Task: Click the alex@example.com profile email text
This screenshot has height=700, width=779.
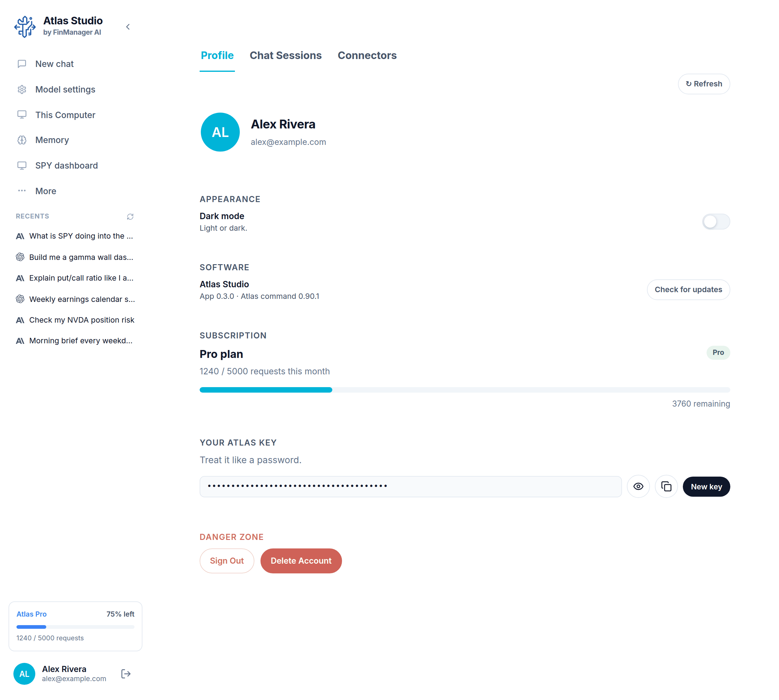Action: (288, 142)
